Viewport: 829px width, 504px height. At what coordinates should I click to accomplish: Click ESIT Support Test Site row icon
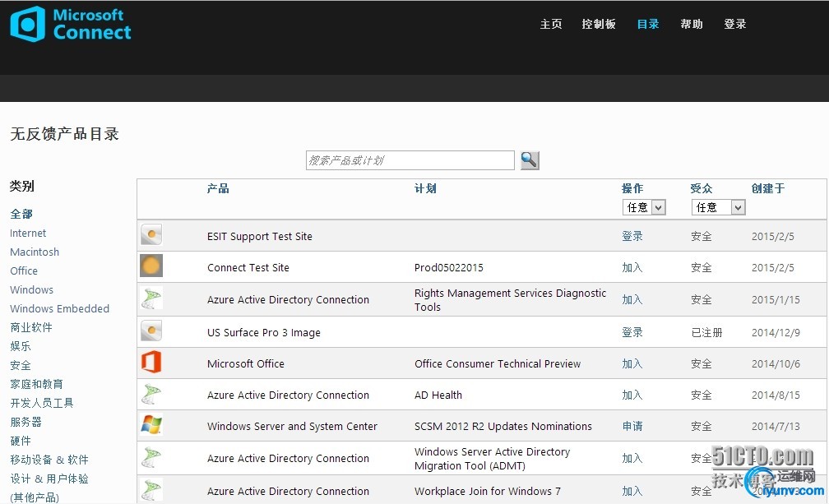pos(151,235)
